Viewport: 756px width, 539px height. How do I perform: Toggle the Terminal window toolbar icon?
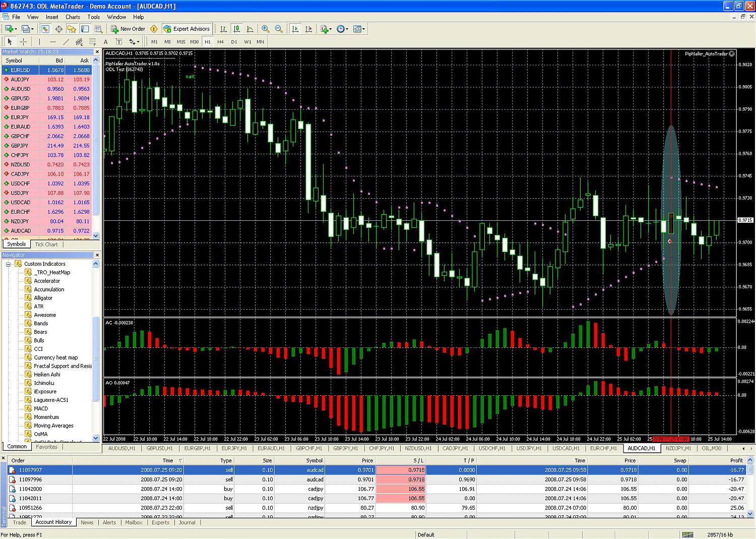[85, 29]
